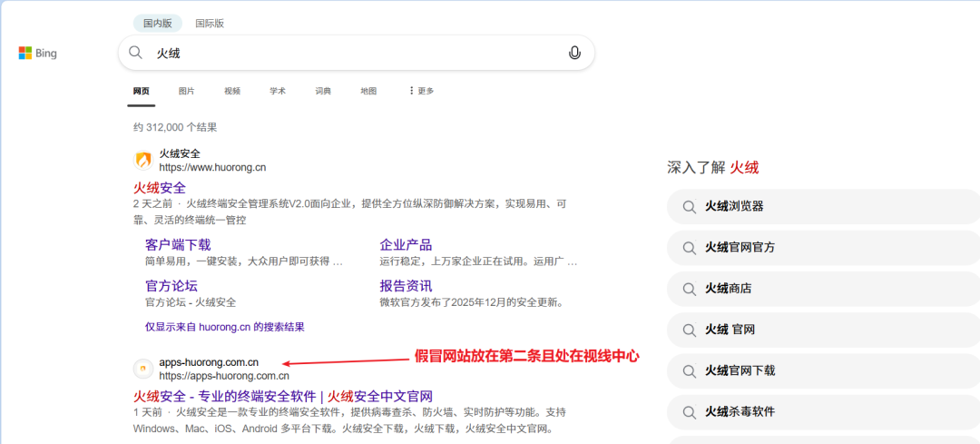The height and width of the screenshot is (444, 980).
Task: Open the 图片 tab
Action: coord(186,91)
